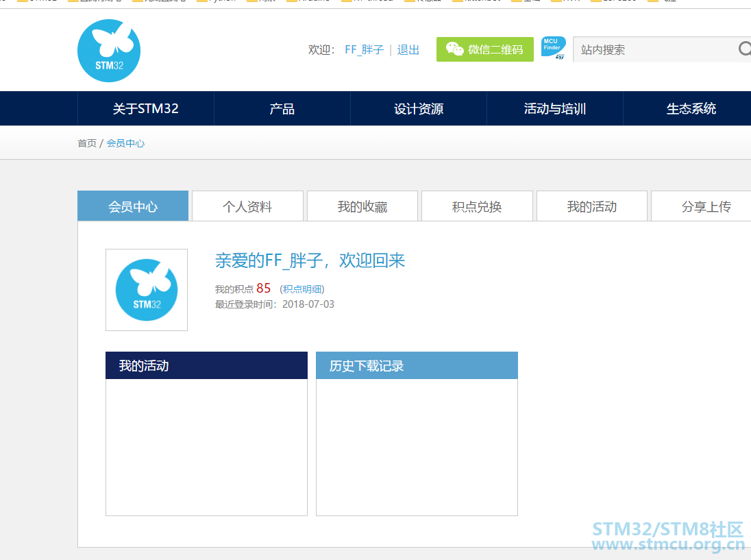This screenshot has height=560, width=751.
Task: Open the MCU Finder icon
Action: point(554,48)
